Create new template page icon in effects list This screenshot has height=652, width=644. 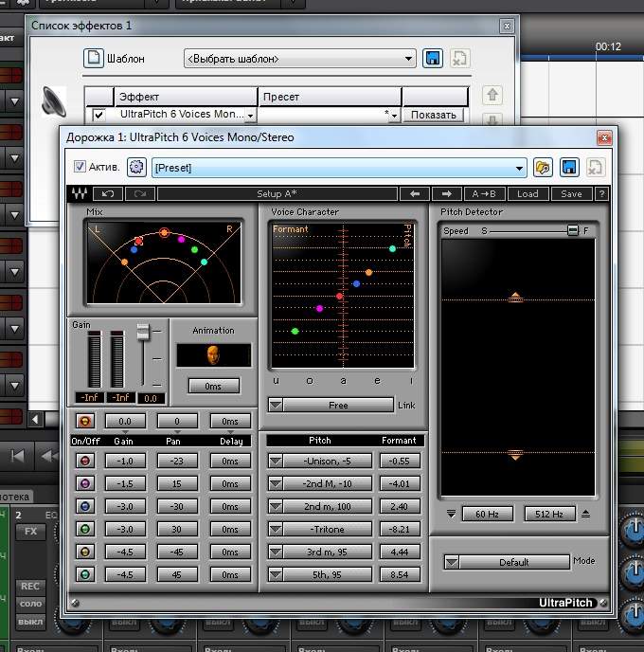point(94,58)
